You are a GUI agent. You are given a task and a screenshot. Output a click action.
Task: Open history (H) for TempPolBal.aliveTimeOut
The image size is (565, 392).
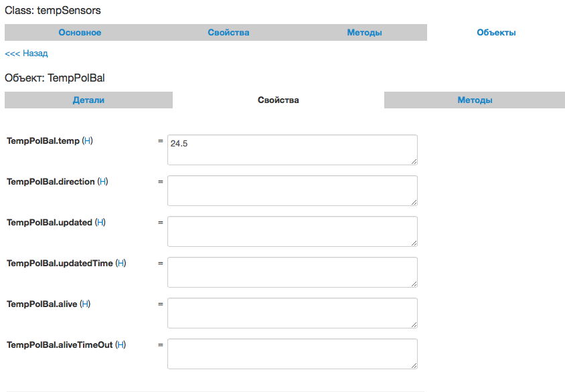point(120,345)
